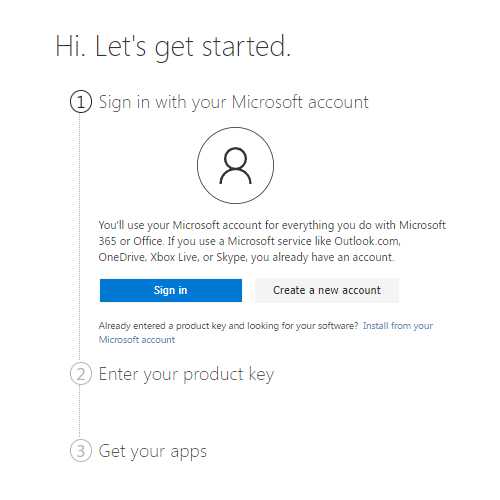This screenshot has width=500, height=500.
Task: Select the Enter your product key step
Action: tap(186, 374)
